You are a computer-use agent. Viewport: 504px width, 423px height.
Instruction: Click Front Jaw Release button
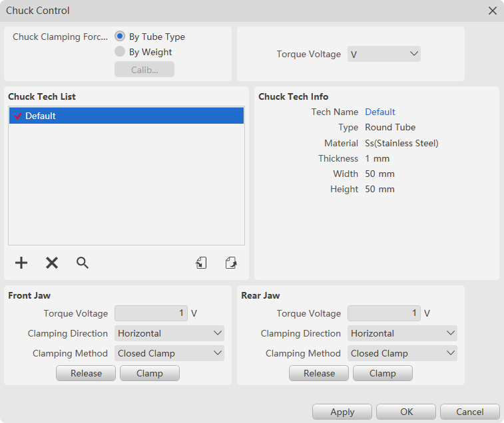coord(86,373)
